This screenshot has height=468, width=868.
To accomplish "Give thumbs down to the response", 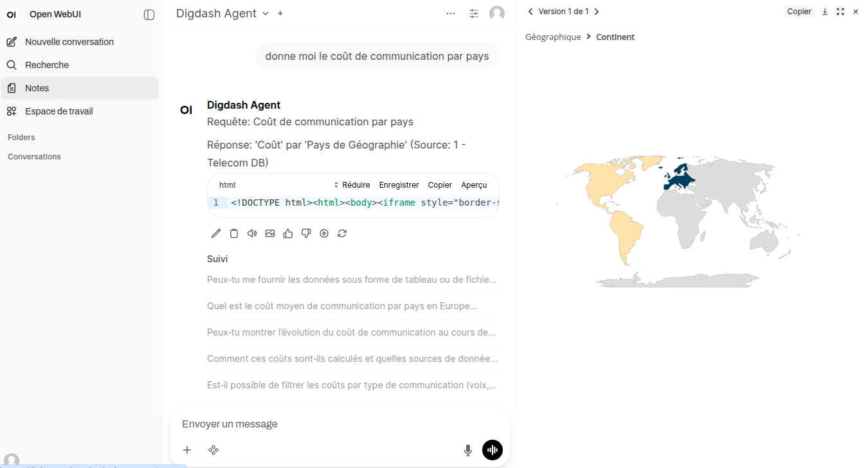I will (x=306, y=233).
